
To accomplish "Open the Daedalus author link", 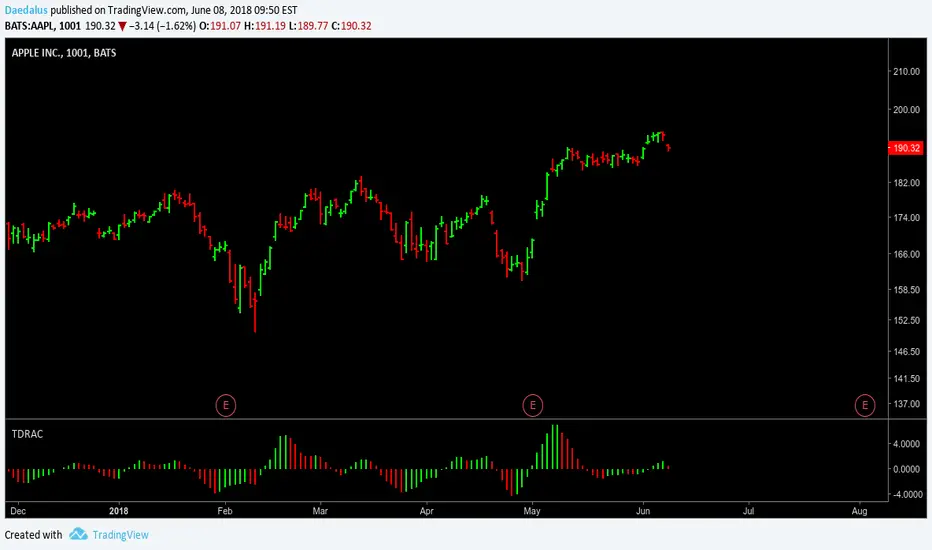I will pyautogui.click(x=26, y=10).
